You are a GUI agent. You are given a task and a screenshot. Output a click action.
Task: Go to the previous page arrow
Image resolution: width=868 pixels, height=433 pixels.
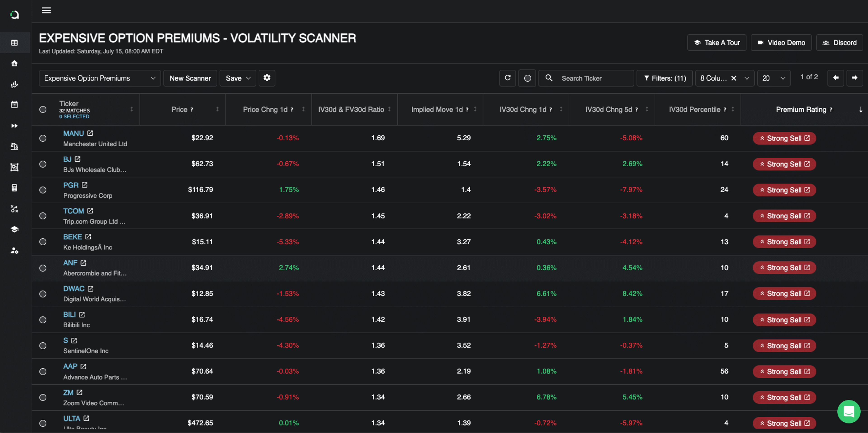(836, 78)
